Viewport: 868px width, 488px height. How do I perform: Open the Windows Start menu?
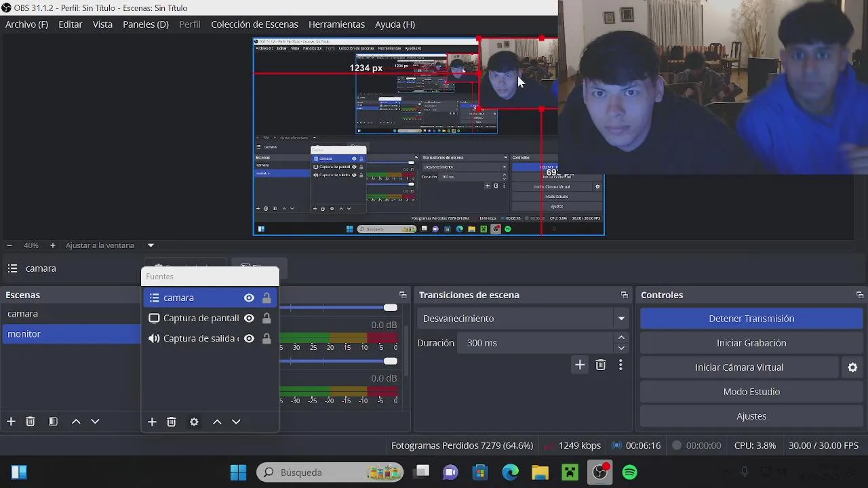coord(238,472)
